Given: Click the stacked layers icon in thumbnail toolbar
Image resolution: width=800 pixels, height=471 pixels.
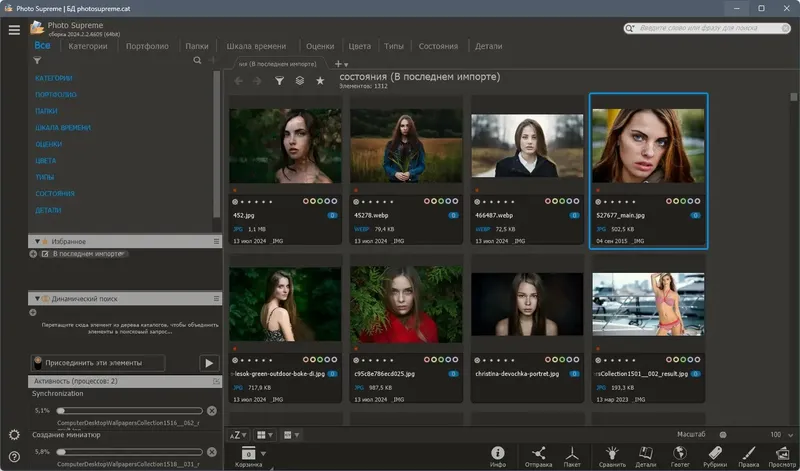Looking at the screenshot, I should [x=299, y=80].
